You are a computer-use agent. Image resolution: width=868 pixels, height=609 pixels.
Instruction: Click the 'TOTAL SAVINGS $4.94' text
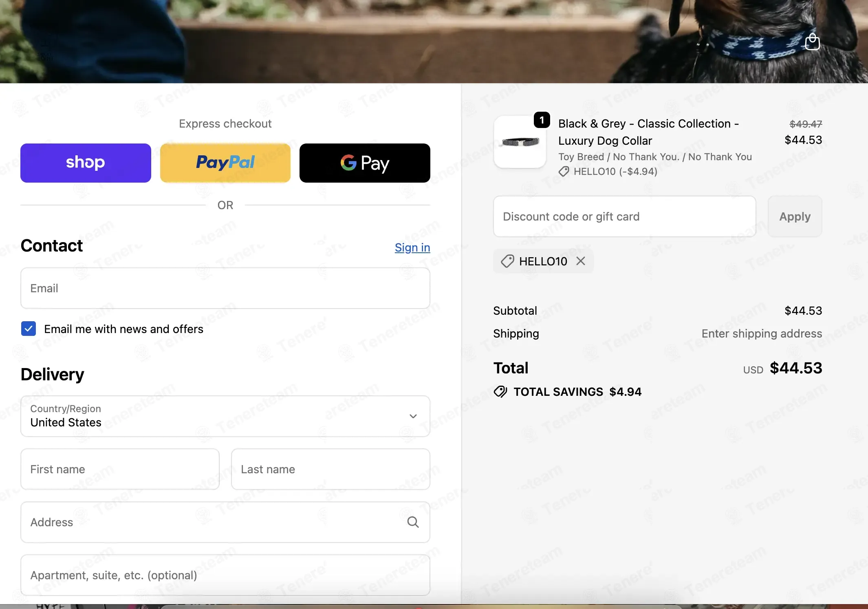tap(577, 392)
